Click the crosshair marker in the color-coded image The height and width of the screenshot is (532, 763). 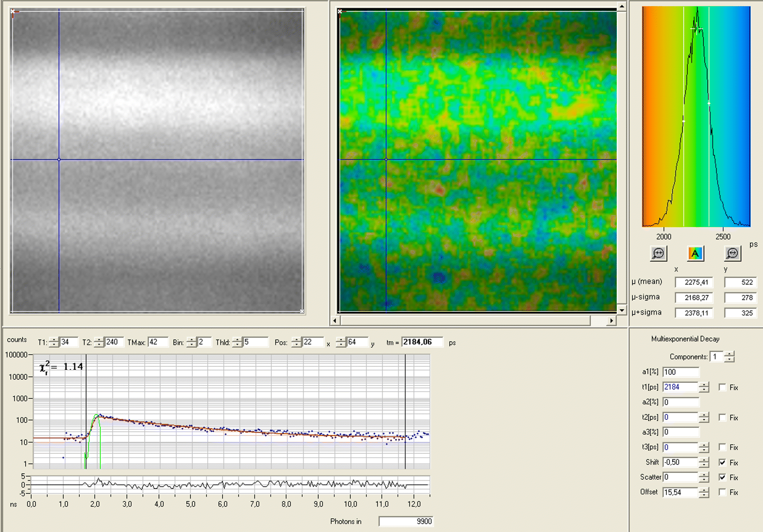pos(386,159)
